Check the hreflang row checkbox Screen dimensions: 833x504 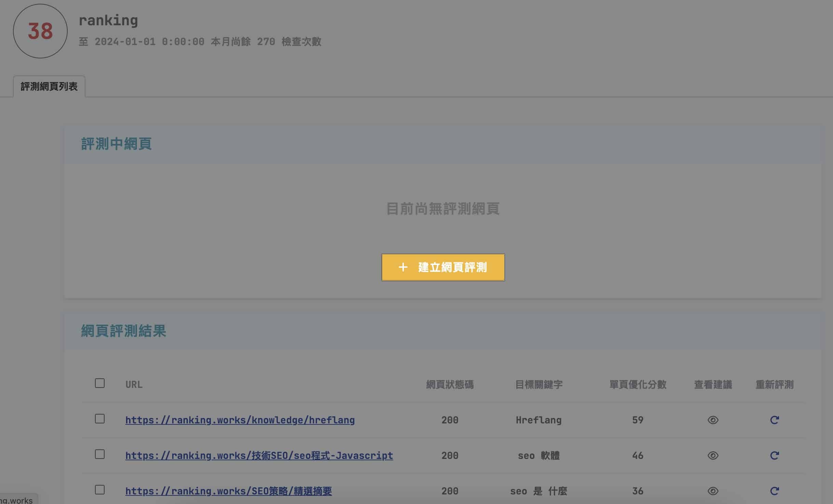click(x=100, y=419)
